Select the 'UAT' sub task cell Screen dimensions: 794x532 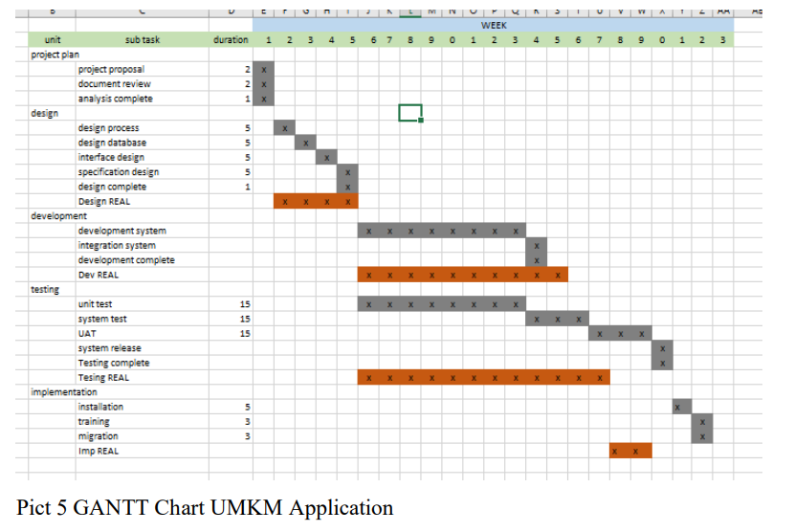(143, 333)
